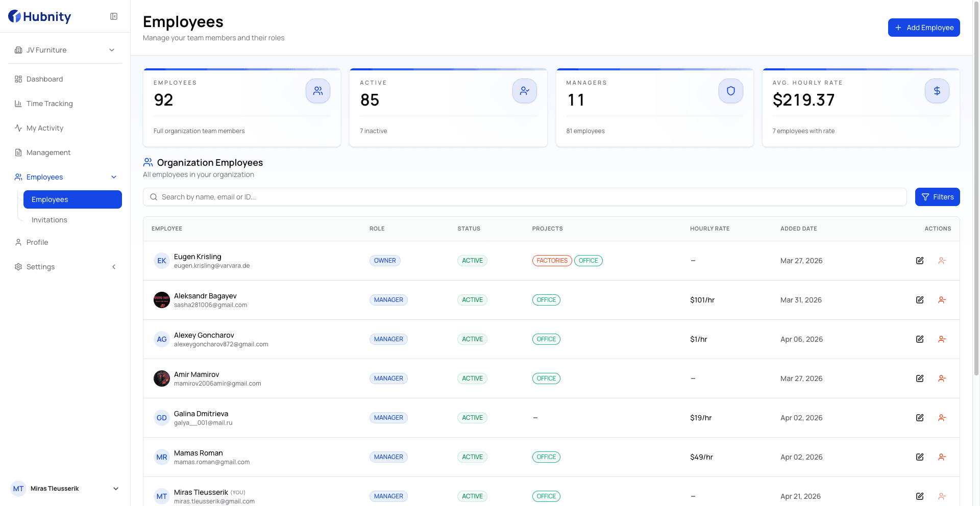Edit Alexey Goncharov's record
This screenshot has height=506, width=980.
click(920, 339)
